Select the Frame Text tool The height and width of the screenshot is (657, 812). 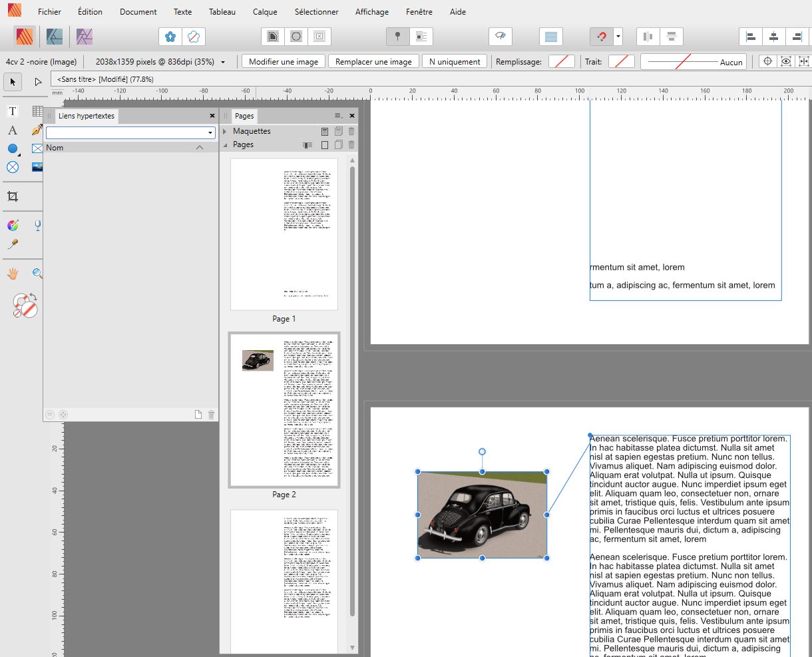coord(13,111)
